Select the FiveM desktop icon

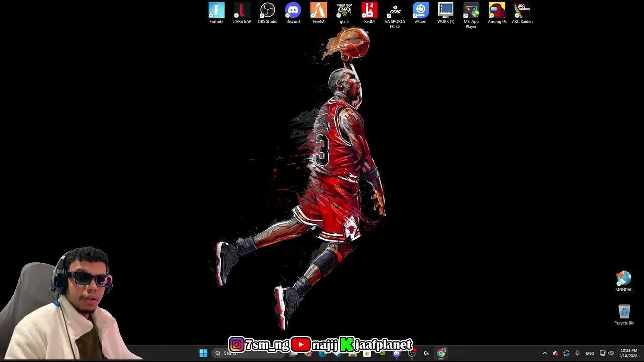318,13
